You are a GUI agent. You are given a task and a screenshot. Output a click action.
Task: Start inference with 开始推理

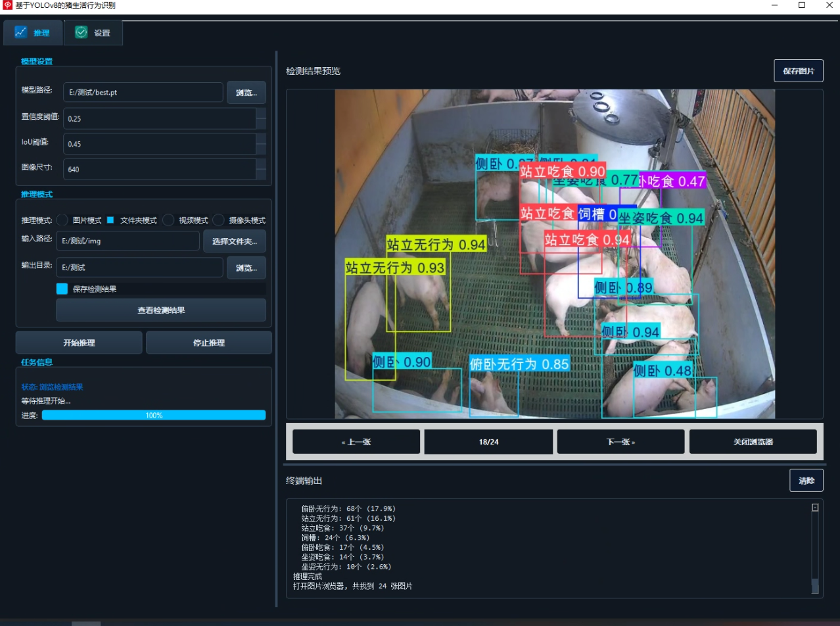coord(79,343)
